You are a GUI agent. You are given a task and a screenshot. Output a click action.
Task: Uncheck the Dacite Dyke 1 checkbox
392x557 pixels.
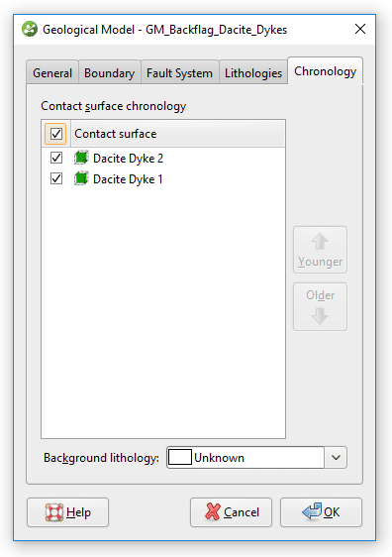point(56,178)
